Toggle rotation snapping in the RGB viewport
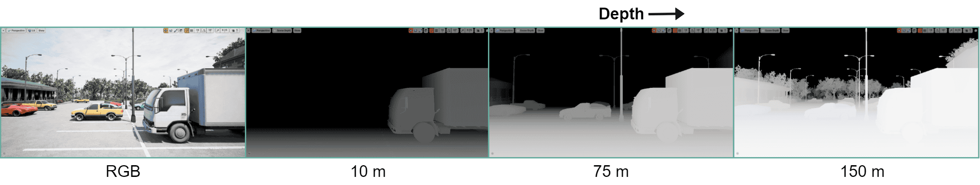This screenshot has height=185, width=980. tap(204, 31)
